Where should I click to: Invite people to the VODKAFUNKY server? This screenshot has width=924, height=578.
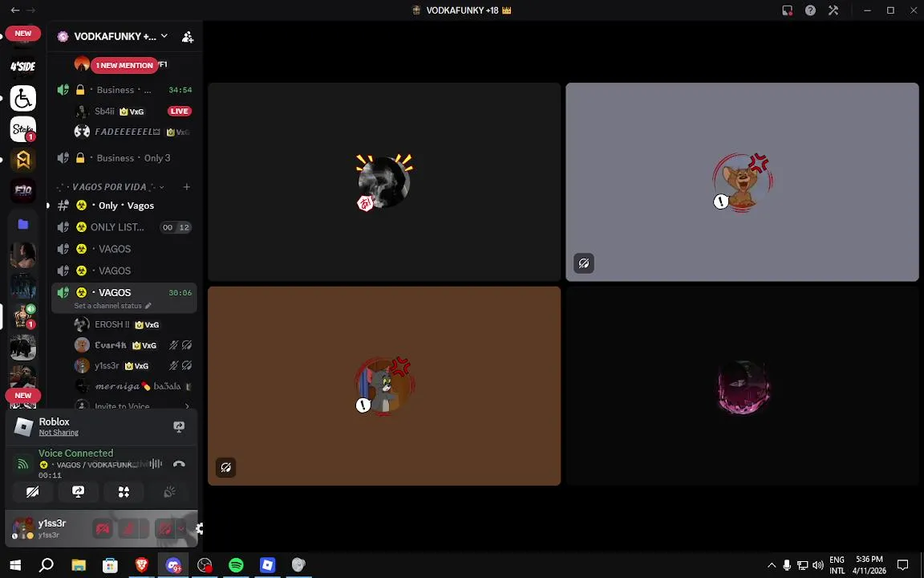click(188, 37)
